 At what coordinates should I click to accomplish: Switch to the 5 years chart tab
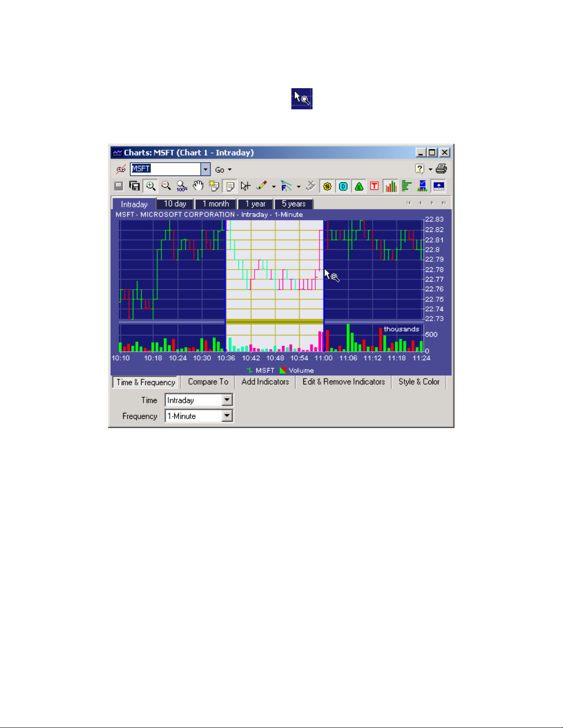294,204
